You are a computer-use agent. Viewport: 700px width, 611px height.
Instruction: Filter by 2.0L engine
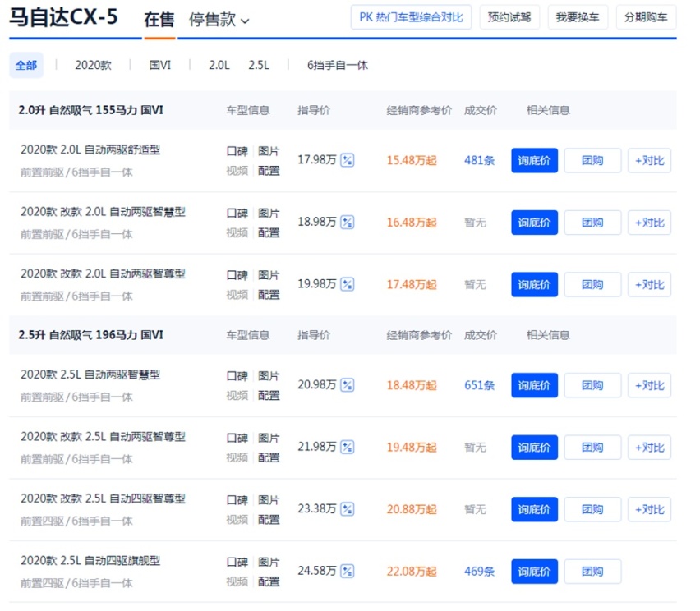(219, 65)
